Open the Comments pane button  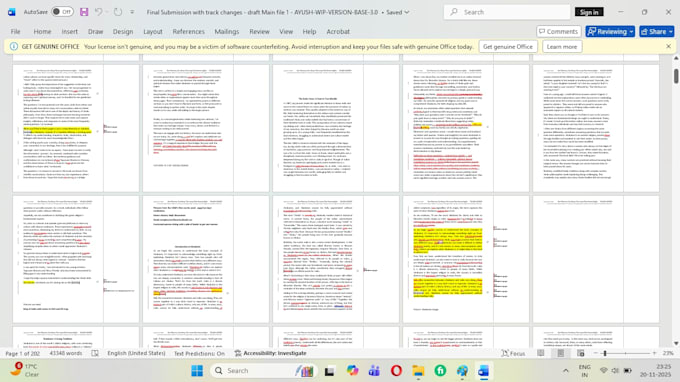[x=559, y=32]
